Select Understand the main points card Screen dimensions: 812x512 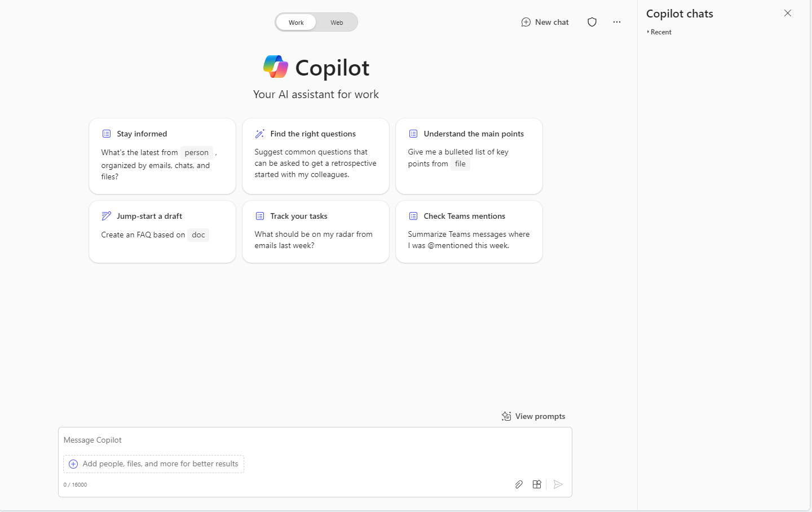click(x=469, y=156)
